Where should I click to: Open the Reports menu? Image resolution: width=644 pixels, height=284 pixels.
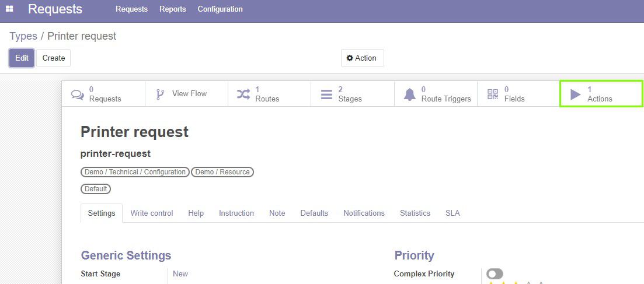click(172, 9)
